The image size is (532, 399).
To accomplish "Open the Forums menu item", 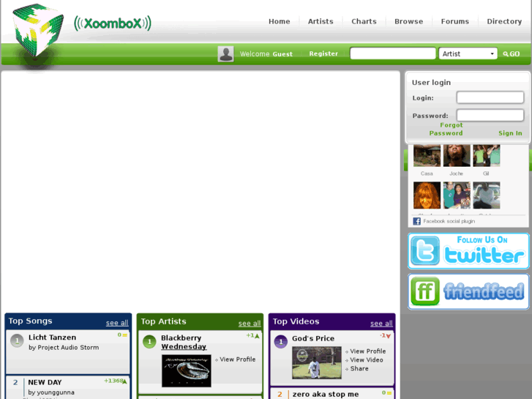I will tap(455, 21).
